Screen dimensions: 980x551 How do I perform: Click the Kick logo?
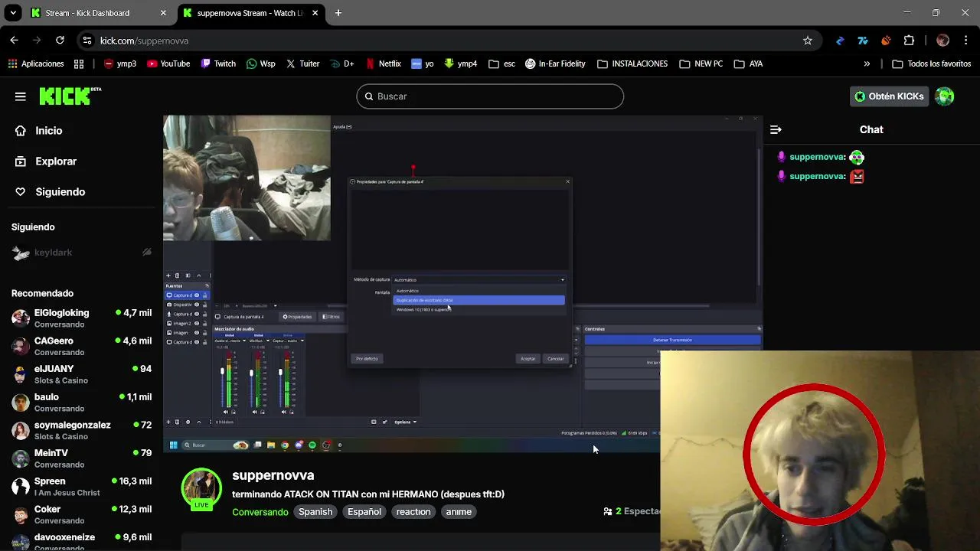click(70, 96)
